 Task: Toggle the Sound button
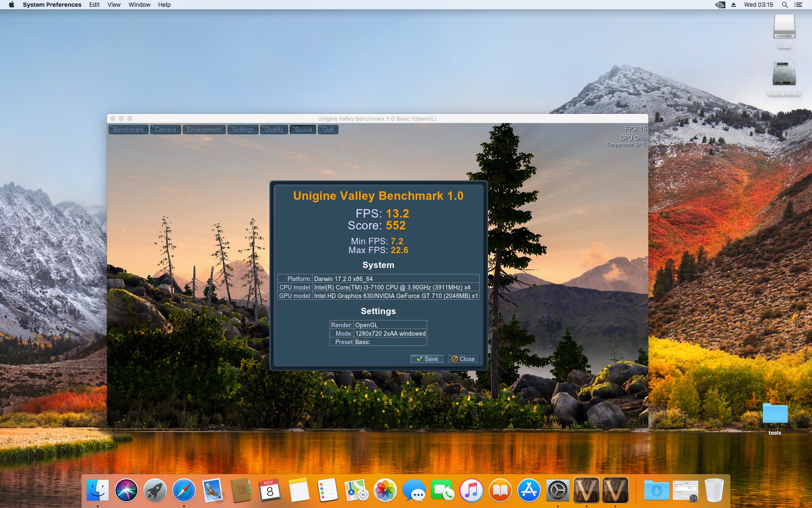pos(303,130)
